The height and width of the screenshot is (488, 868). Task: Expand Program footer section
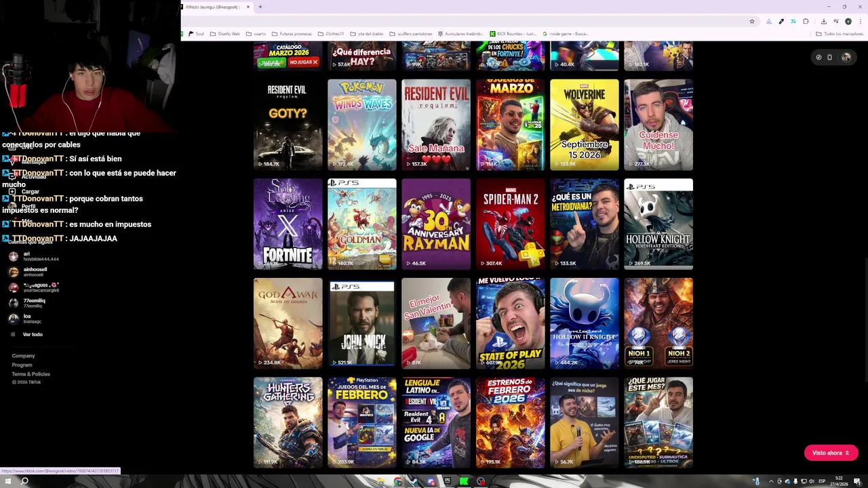point(22,365)
